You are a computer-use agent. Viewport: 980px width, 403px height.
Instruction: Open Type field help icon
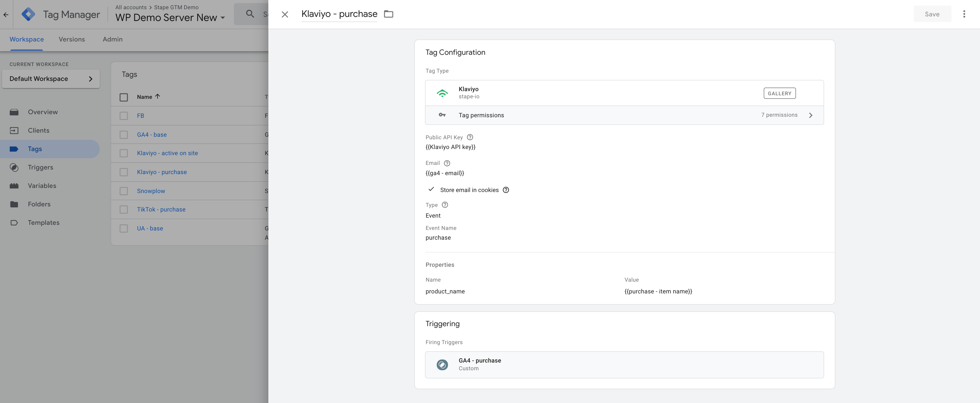pos(445,205)
